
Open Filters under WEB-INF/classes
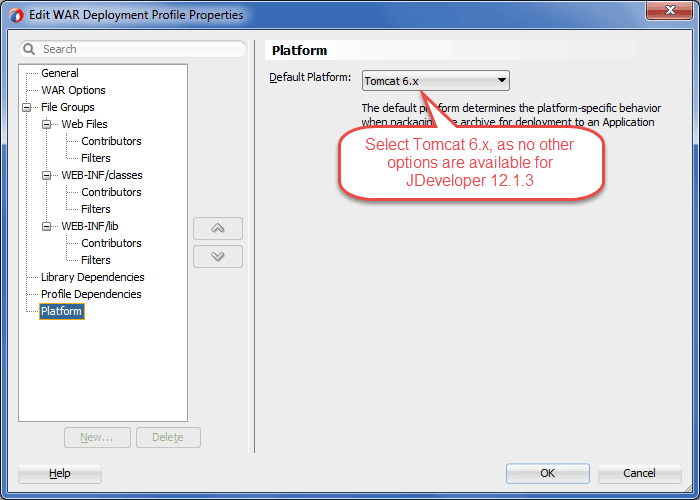tap(96, 208)
